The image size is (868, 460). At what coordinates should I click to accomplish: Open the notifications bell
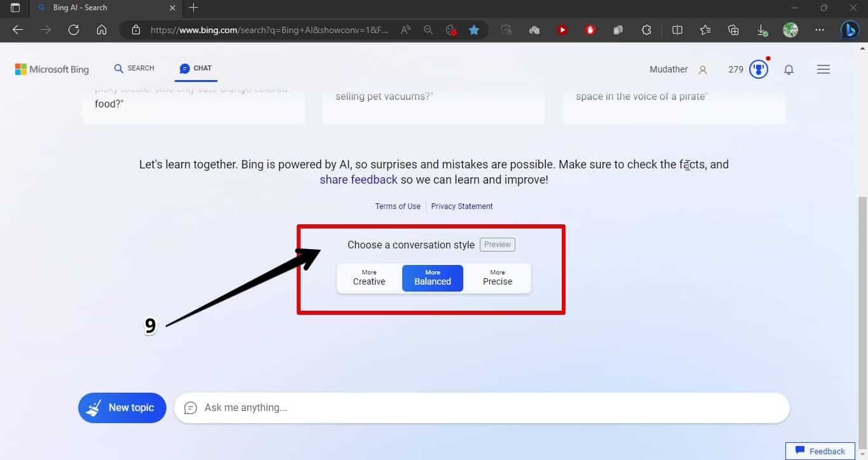(789, 70)
